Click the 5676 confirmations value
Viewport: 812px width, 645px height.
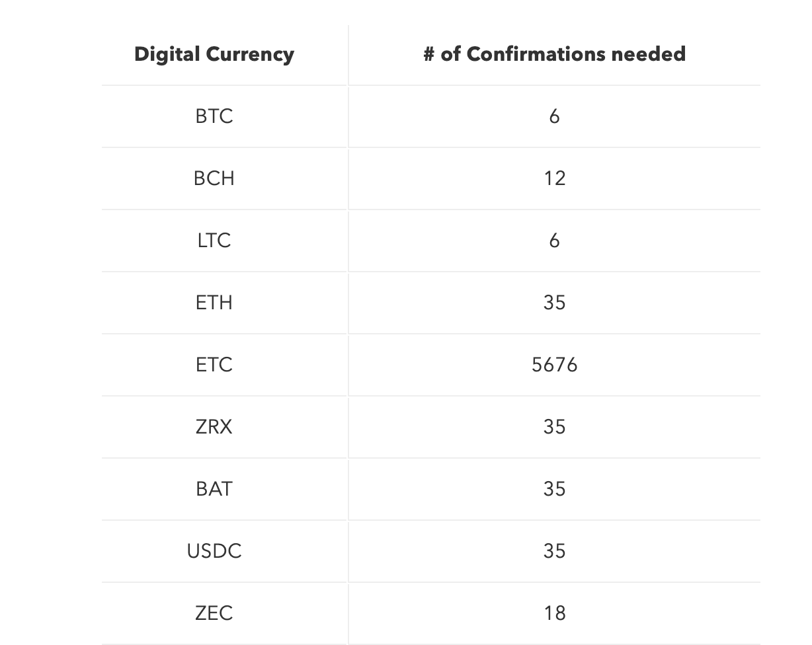[554, 365]
